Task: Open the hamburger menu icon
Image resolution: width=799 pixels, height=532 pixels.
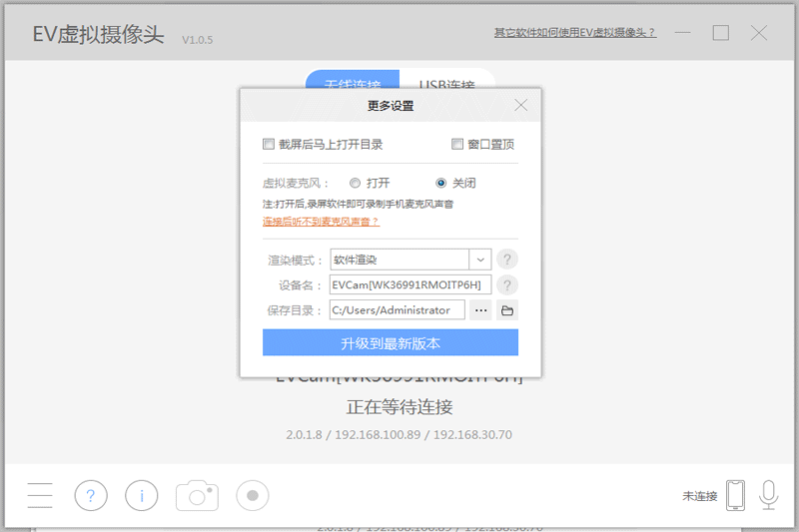Action: [40, 495]
